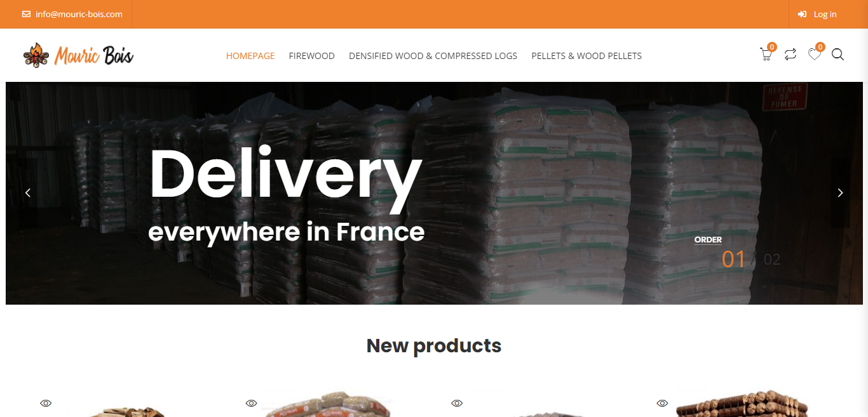Image resolution: width=868 pixels, height=417 pixels.
Task: Open Densified Wood & Compressed Logs menu
Action: [433, 56]
